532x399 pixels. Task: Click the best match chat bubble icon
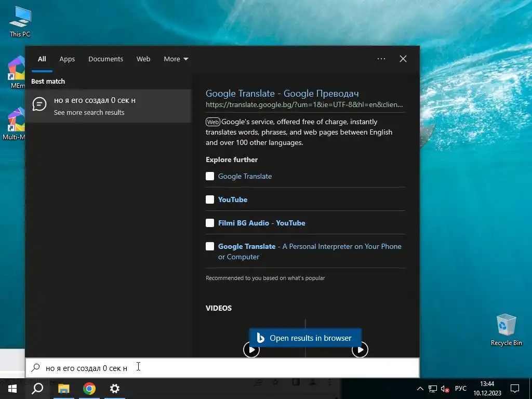[39, 104]
